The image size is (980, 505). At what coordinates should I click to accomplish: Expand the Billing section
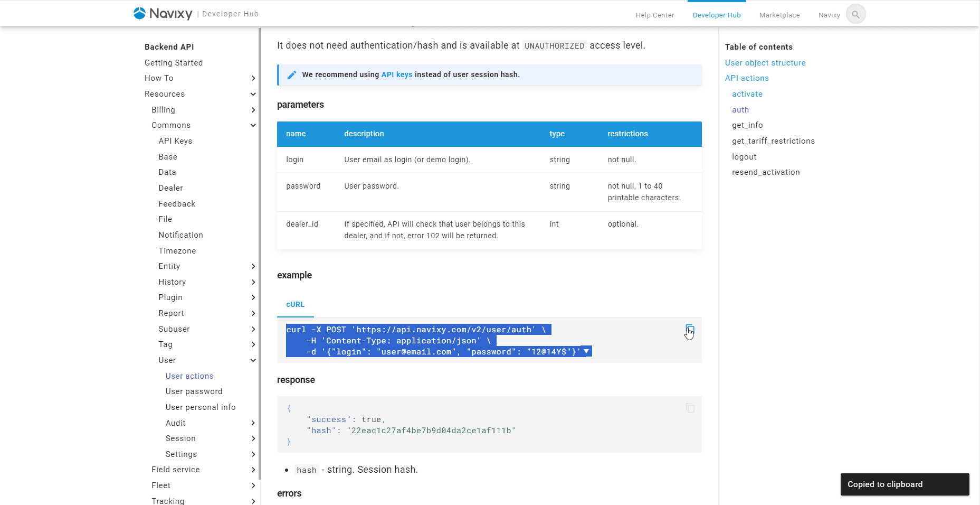(x=253, y=110)
